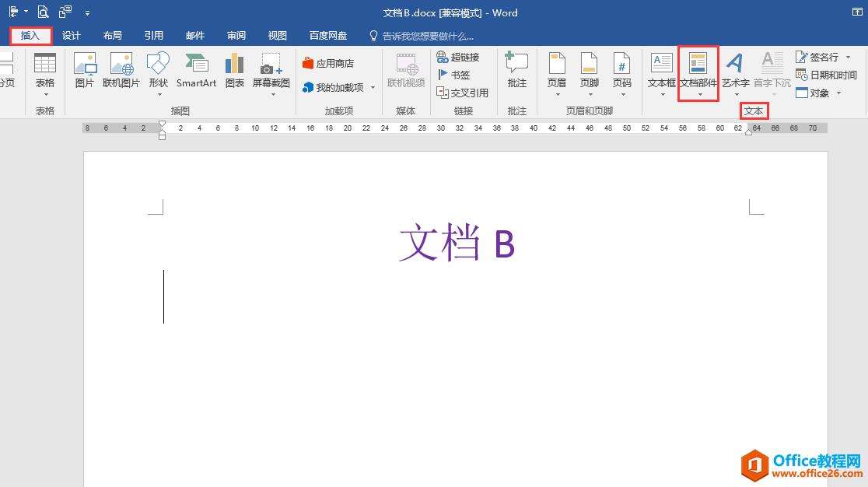868x487 pixels.
Task: Click the 联机视频 online video icon
Action: (x=406, y=70)
